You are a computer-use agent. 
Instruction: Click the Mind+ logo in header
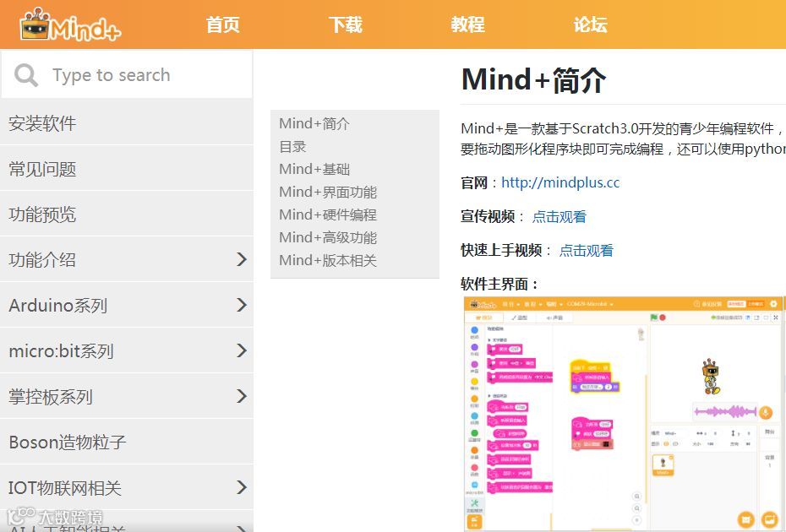70,24
